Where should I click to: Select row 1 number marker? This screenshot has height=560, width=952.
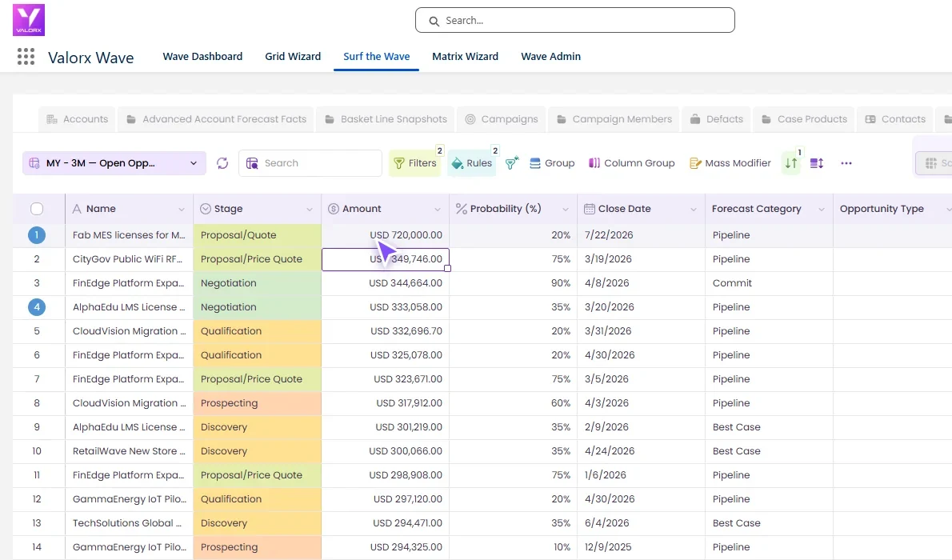(37, 235)
